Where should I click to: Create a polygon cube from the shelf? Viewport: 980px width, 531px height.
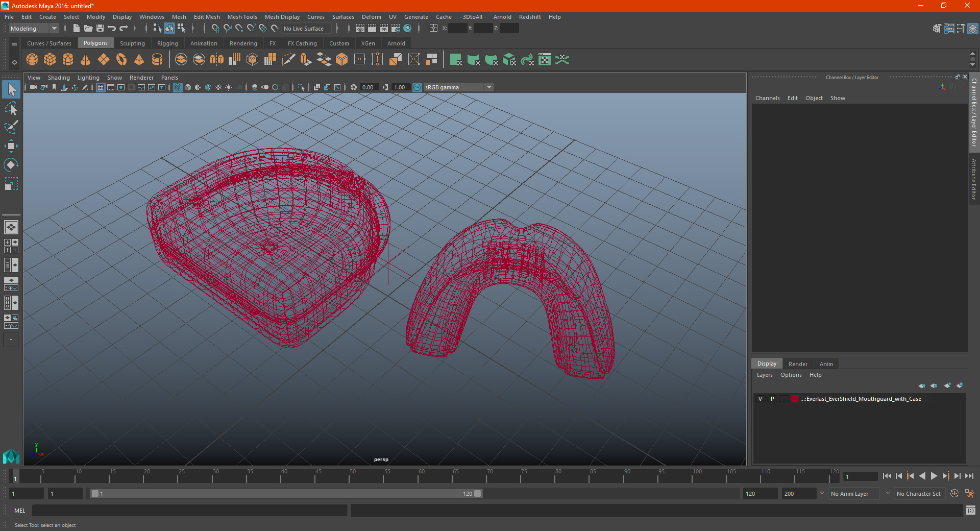[50, 60]
